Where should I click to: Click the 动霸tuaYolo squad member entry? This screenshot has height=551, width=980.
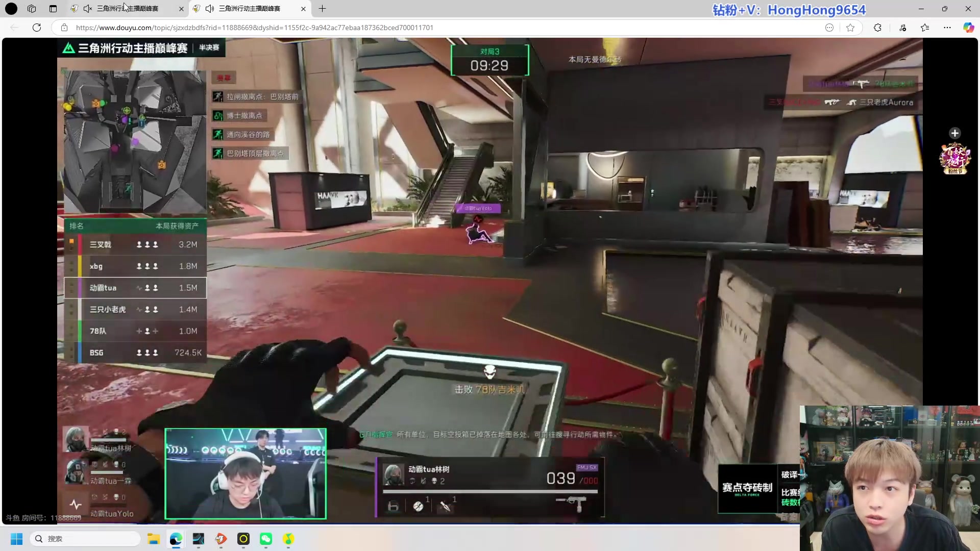(100, 505)
